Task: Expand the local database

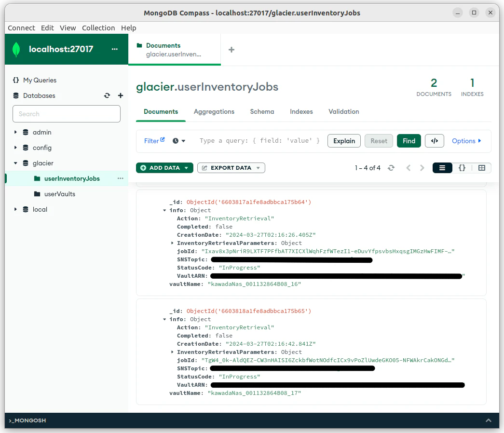Action: pyautogui.click(x=15, y=209)
